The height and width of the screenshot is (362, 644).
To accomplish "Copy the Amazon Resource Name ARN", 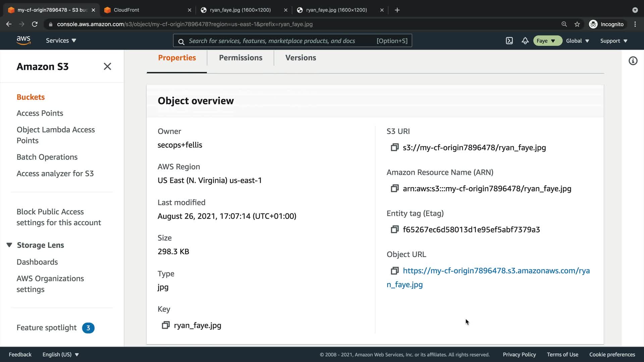I will click(394, 188).
